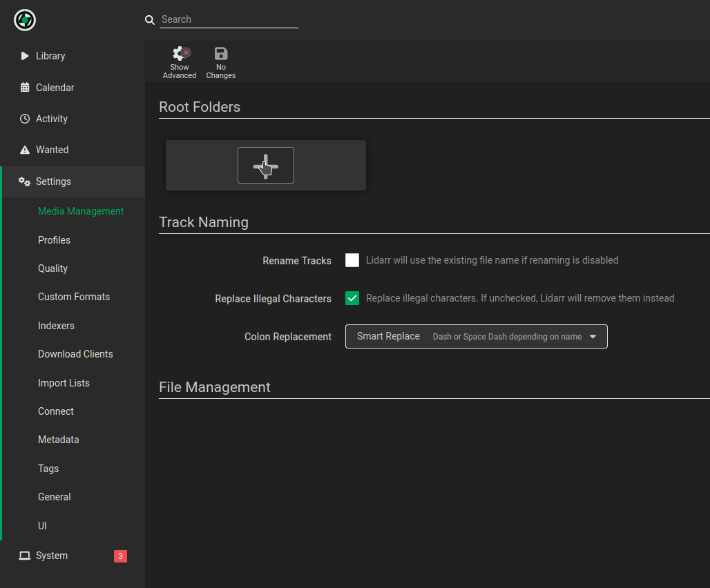
Task: Open Connect settings
Action: pos(56,411)
